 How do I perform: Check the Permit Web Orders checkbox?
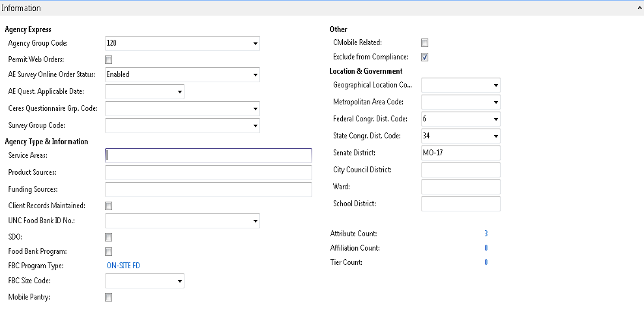click(109, 60)
